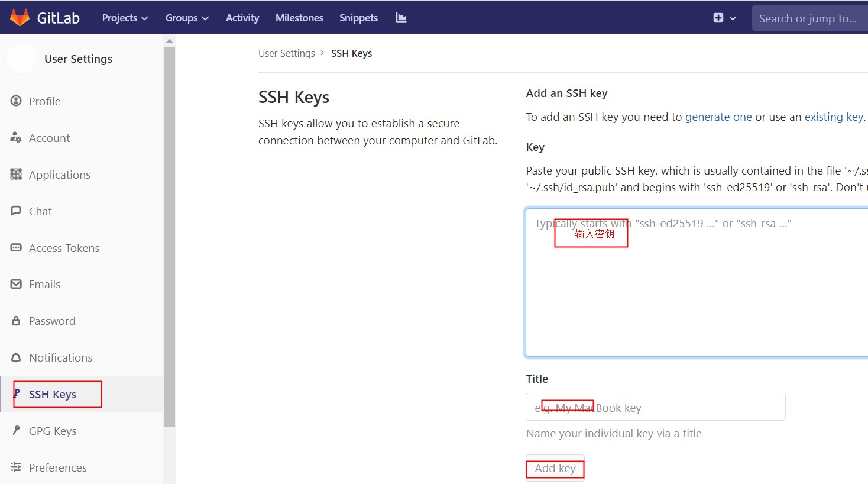Viewport: 868px width, 484px height.
Task: Follow the 'generate one' link
Action: tap(718, 117)
